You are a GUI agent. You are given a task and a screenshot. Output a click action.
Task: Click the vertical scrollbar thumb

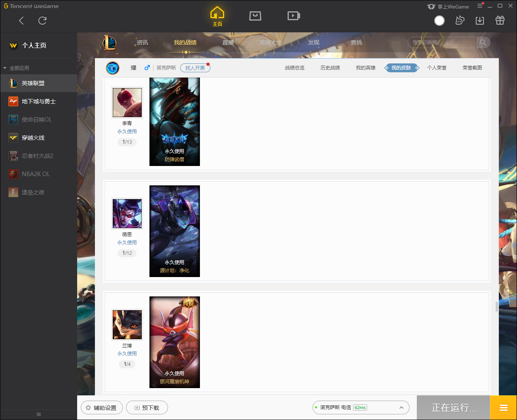click(497, 307)
